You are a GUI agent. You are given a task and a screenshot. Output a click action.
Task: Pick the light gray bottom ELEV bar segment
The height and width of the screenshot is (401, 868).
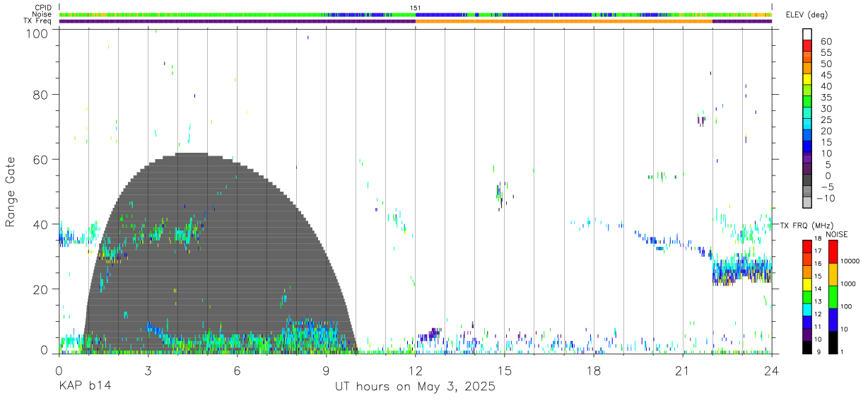point(807,201)
